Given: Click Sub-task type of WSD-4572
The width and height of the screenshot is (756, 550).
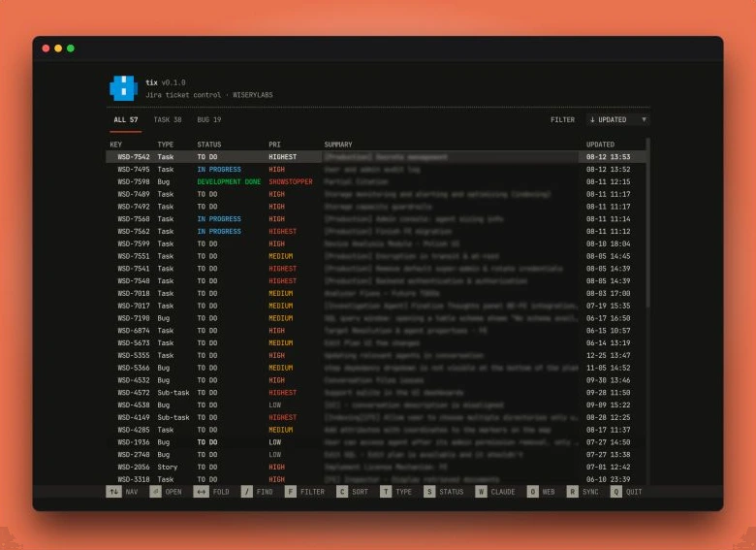Looking at the screenshot, I should (173, 393).
